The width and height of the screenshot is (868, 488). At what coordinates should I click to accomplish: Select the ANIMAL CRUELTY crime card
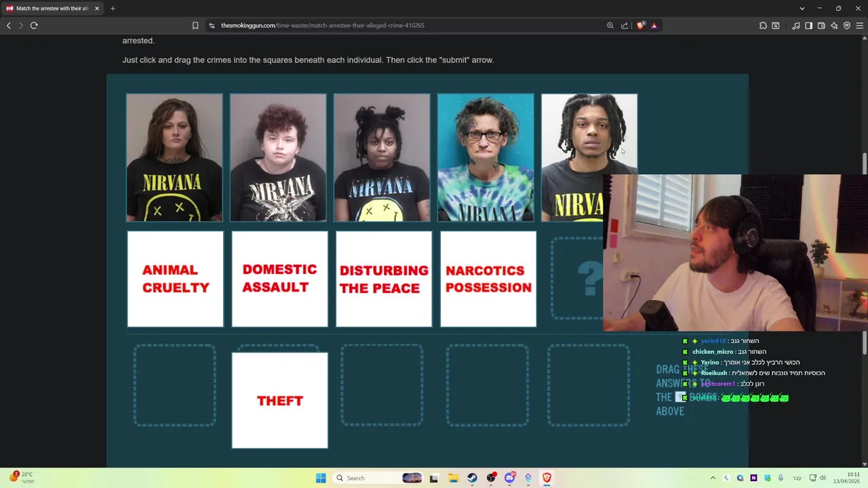tap(175, 279)
